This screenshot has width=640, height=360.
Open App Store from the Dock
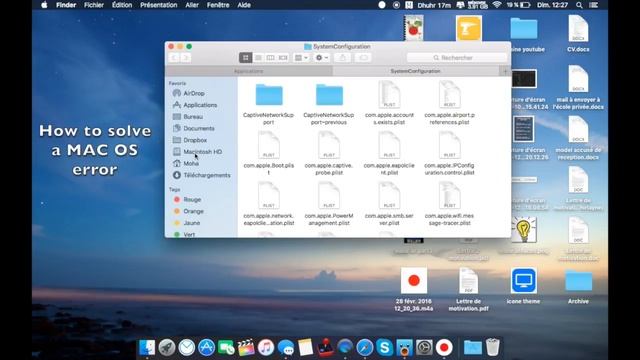click(207, 347)
